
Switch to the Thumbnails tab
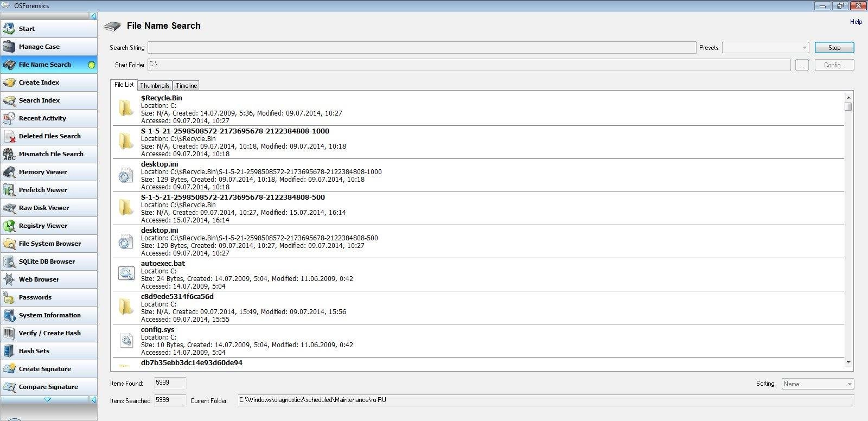coord(155,86)
